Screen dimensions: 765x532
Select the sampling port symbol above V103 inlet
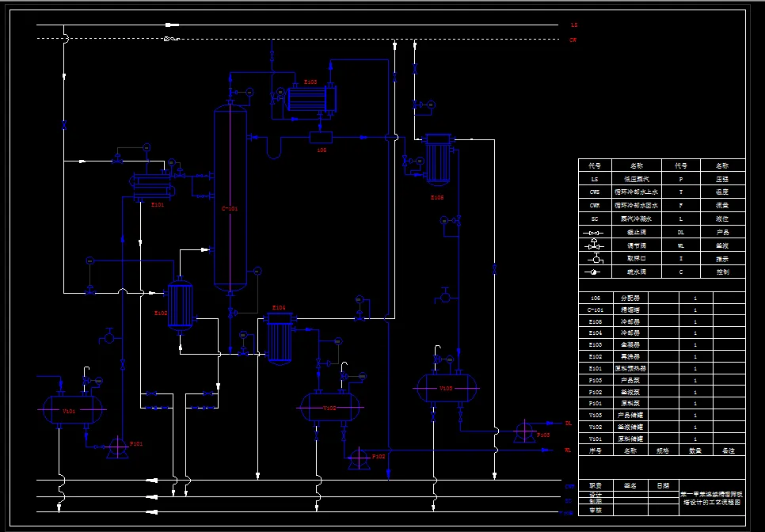[444, 295]
